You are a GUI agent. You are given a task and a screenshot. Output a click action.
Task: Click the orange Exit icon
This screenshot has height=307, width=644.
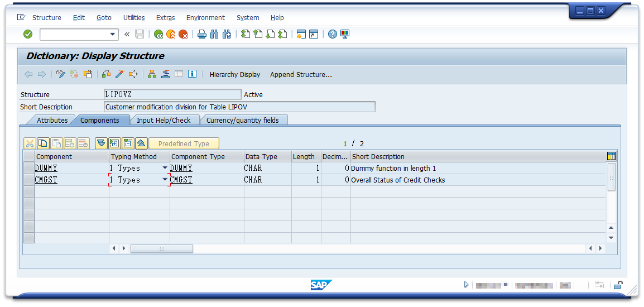171,35
